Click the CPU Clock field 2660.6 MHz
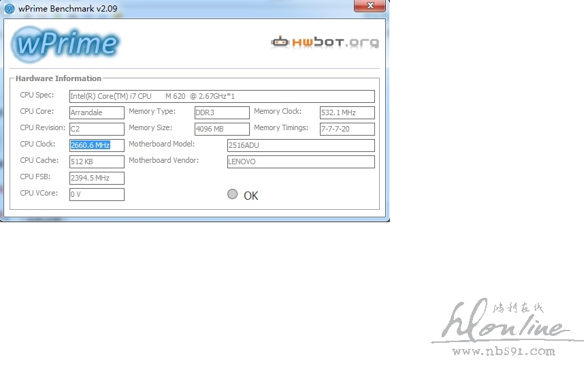This screenshot has height=368, width=588. pyautogui.click(x=97, y=145)
